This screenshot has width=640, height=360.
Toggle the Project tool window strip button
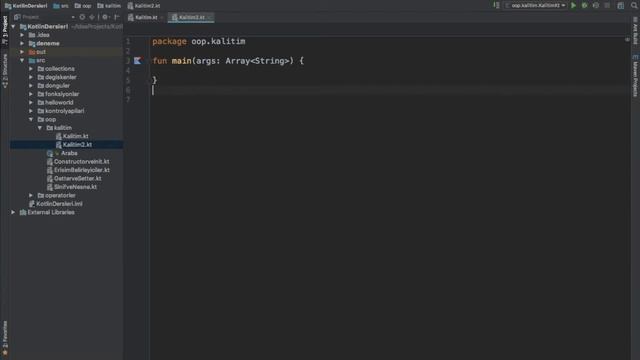click(x=5, y=29)
